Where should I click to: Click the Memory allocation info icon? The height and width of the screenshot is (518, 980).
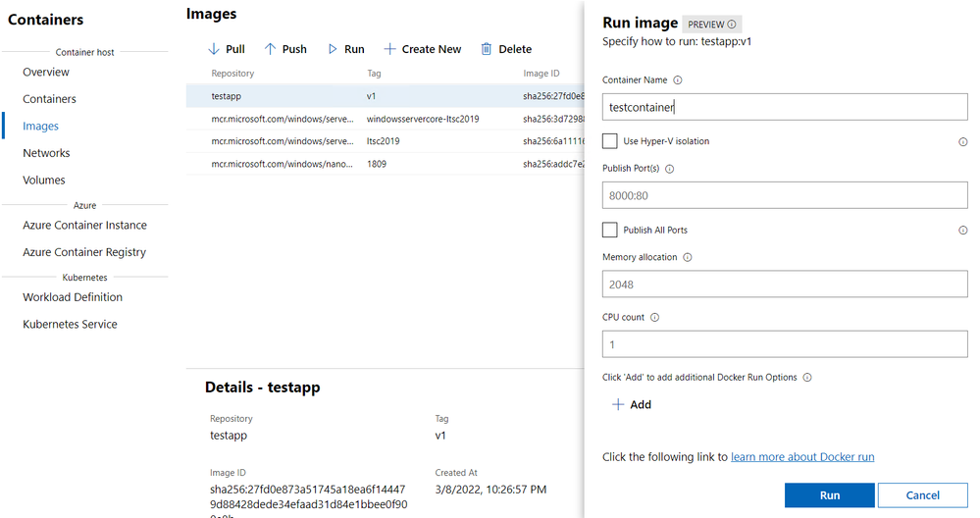pyautogui.click(x=687, y=257)
